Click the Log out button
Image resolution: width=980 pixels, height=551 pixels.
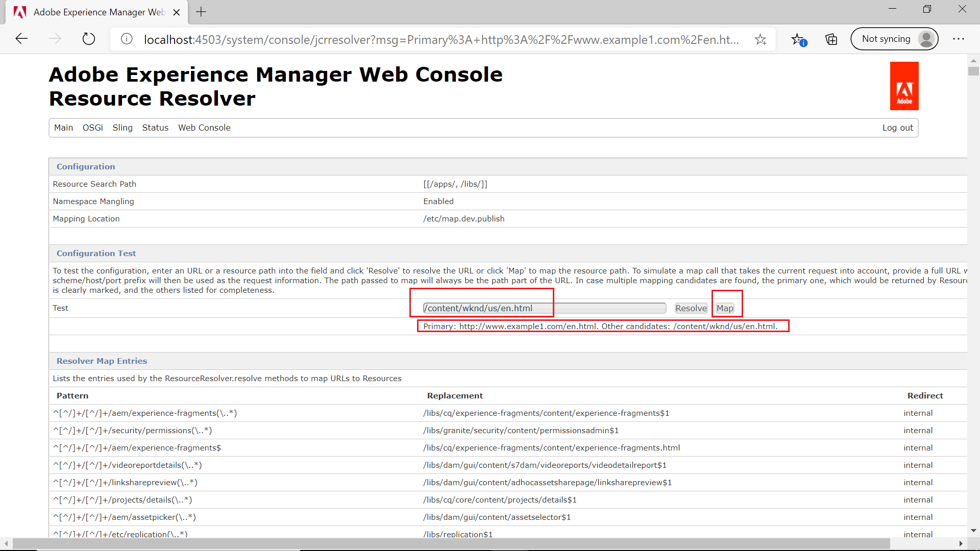click(x=898, y=128)
